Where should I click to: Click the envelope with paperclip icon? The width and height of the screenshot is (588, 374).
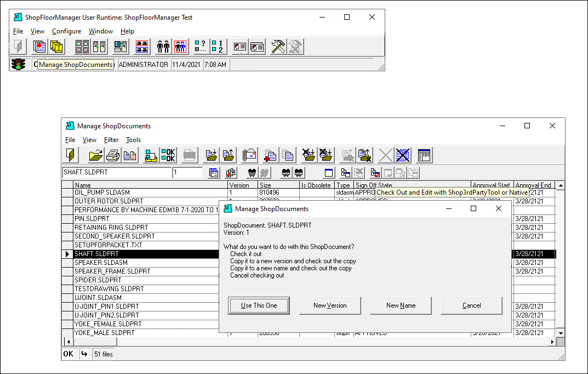tap(249, 155)
